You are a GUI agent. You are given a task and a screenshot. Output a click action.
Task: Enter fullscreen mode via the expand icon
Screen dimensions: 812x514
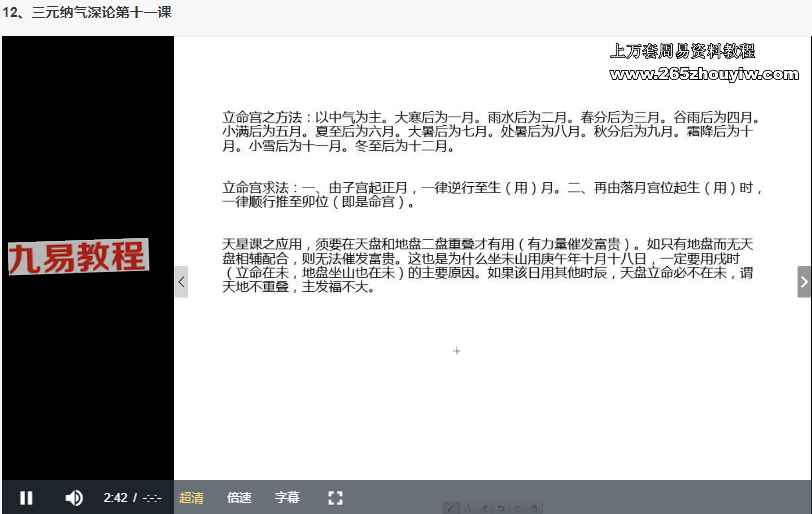(335, 498)
